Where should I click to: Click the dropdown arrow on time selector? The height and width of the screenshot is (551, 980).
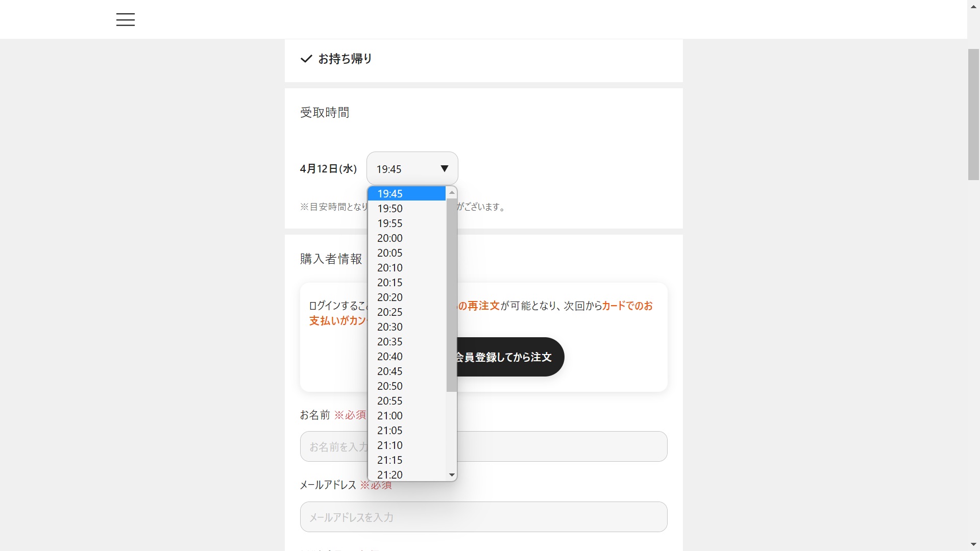tap(444, 168)
